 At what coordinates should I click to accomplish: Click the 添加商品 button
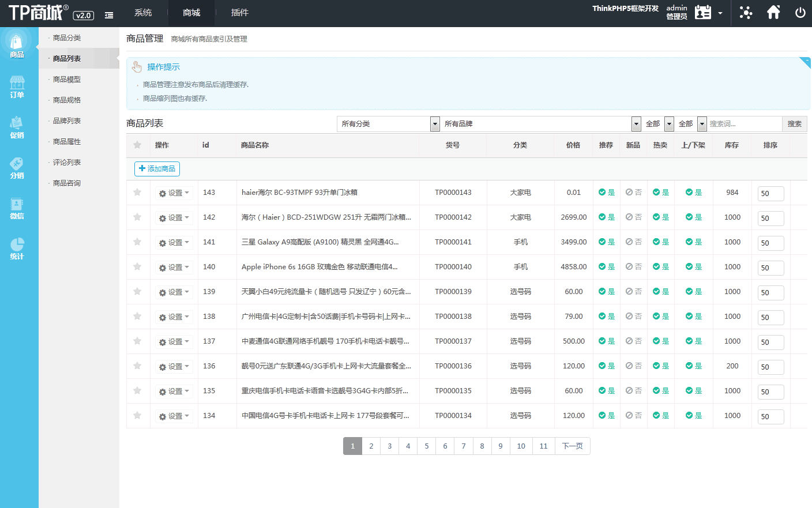pos(157,169)
